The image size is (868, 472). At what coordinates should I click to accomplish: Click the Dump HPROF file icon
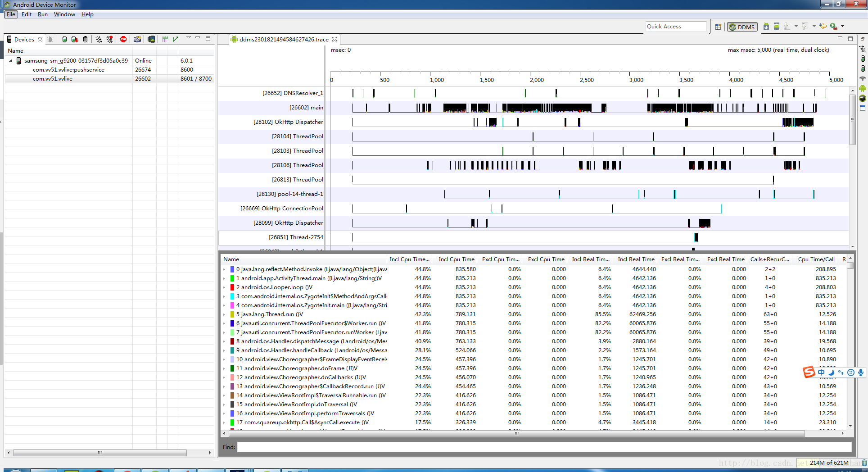[x=75, y=39]
